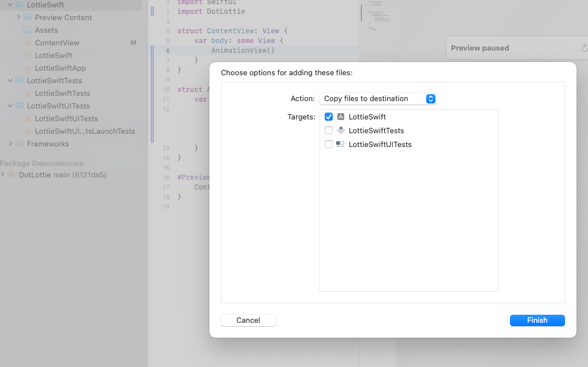Collapse the LottieSwift root folder
The height and width of the screenshot is (367, 588).
10,5
